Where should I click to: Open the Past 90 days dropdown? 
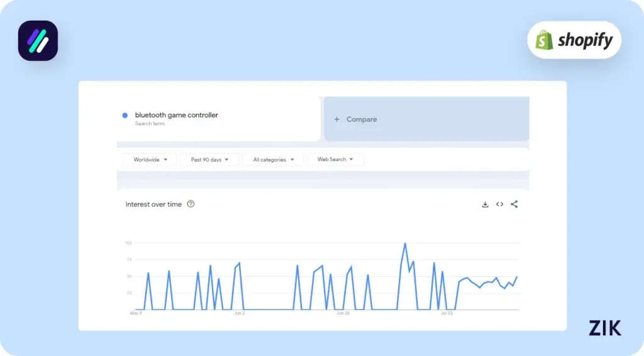209,160
